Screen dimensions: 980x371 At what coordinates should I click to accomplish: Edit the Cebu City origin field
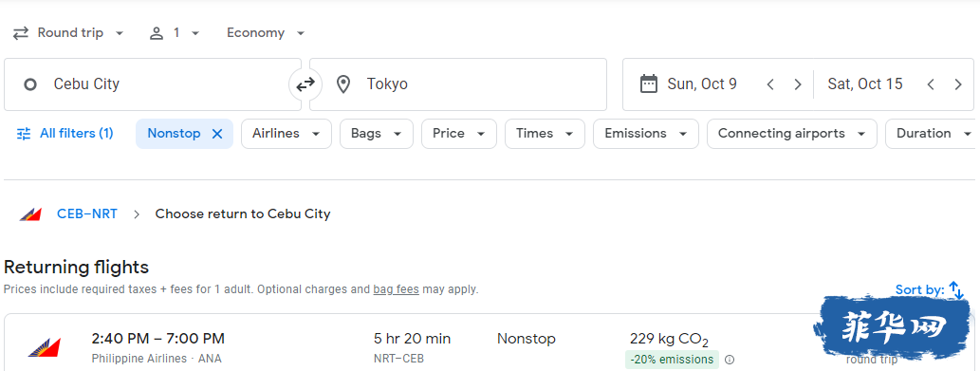[x=153, y=84]
